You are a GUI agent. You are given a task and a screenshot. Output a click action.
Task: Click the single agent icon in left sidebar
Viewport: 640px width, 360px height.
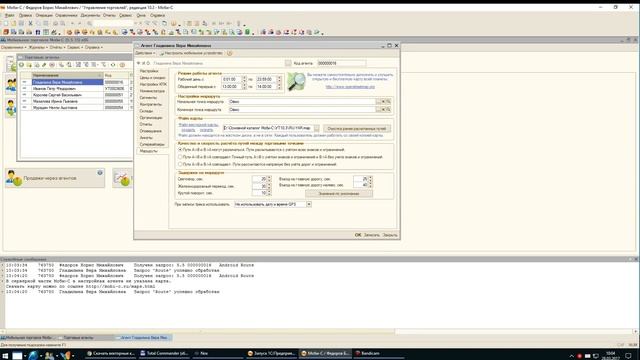11,108
